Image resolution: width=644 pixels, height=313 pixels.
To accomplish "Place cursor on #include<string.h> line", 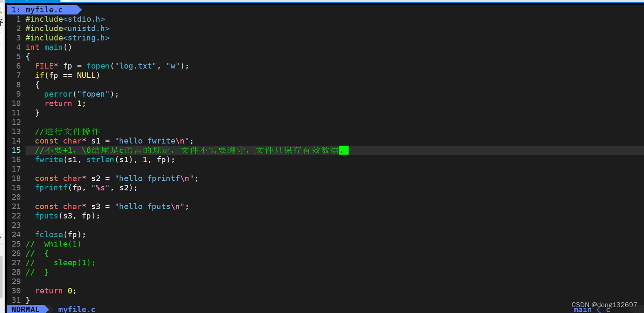I will pyautogui.click(x=68, y=38).
